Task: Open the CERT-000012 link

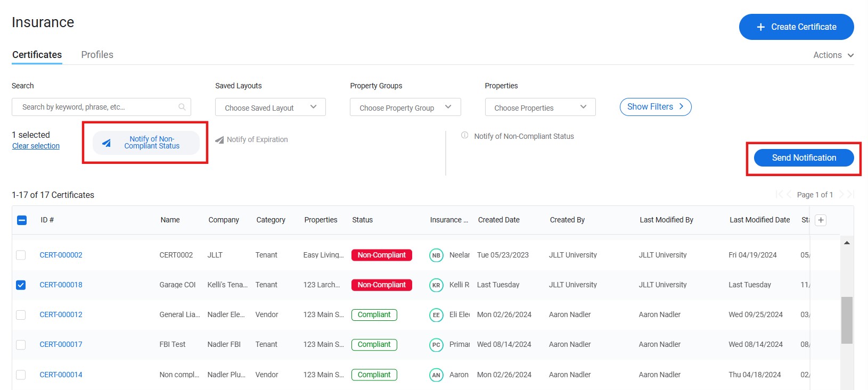Action: pos(61,315)
